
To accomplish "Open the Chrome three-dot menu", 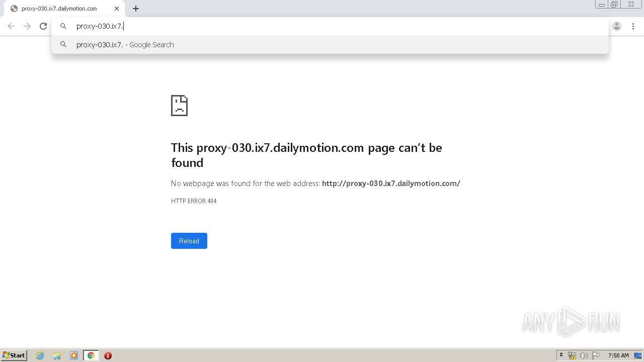I will pyautogui.click(x=633, y=26).
